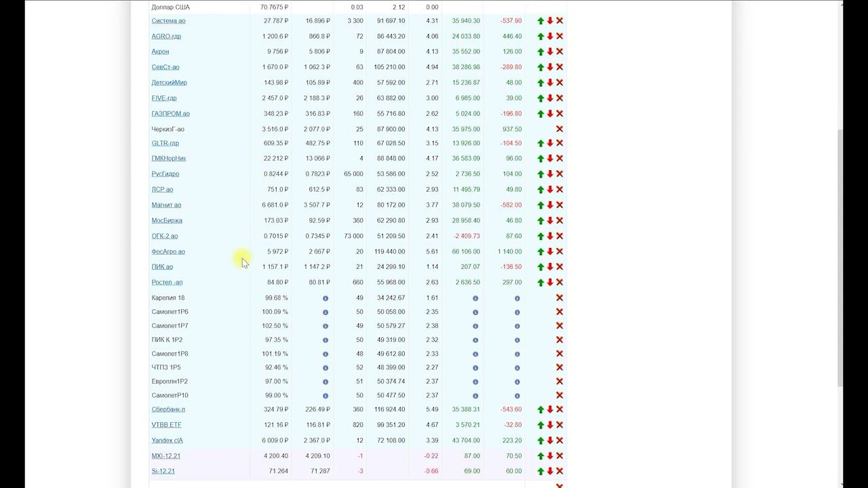
Task: Open the ГМКНорНик link
Action: click(x=168, y=159)
